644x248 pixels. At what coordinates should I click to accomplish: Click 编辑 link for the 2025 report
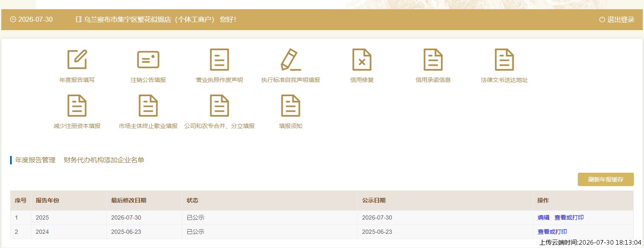coord(543,217)
